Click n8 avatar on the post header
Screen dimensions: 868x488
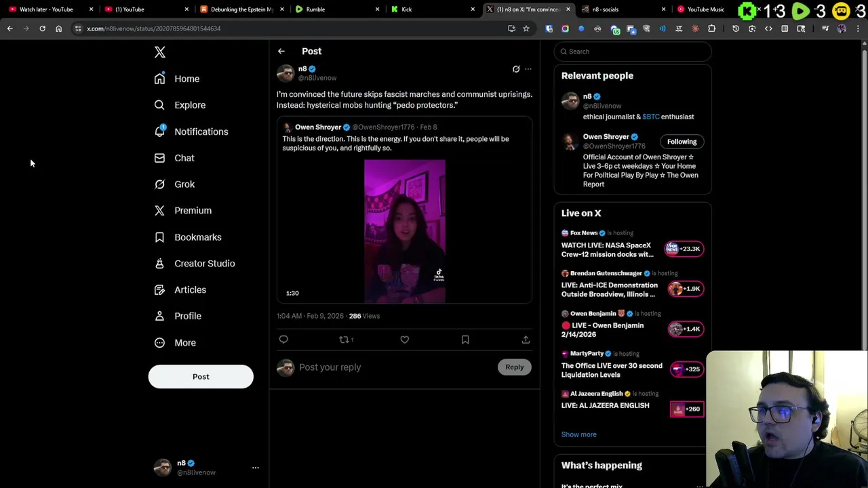(x=285, y=73)
